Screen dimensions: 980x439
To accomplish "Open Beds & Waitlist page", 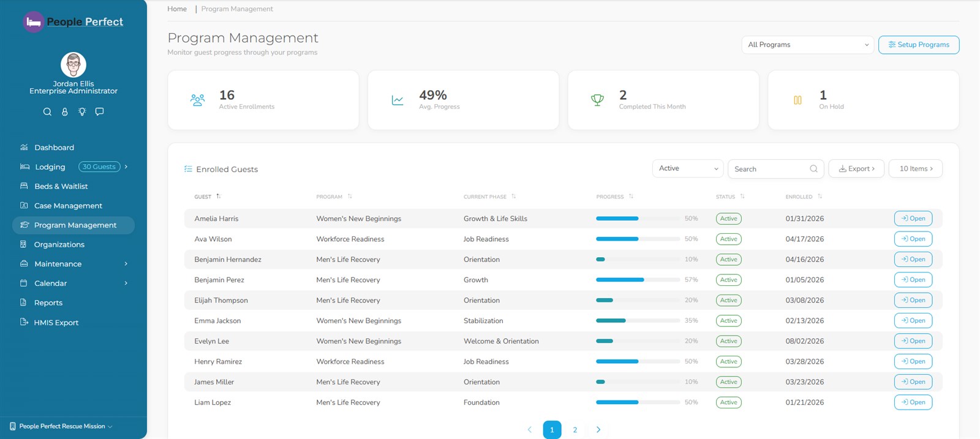I will coord(61,186).
